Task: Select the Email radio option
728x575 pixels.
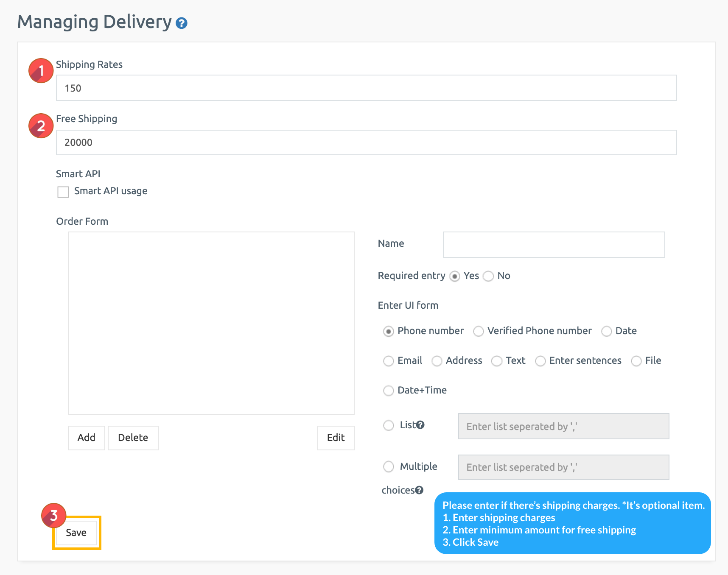Action: pos(389,361)
